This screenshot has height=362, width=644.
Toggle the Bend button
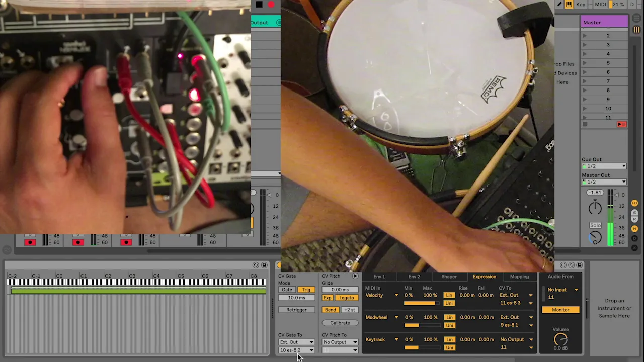(x=330, y=310)
